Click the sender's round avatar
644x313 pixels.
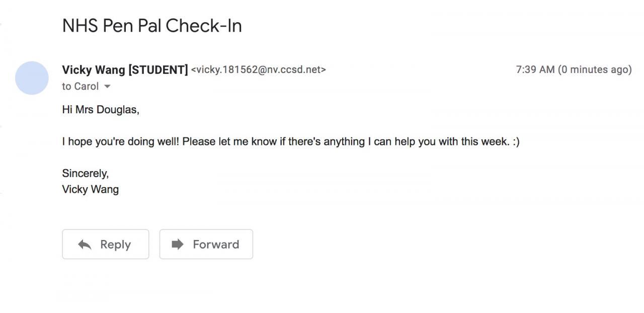coord(32,78)
